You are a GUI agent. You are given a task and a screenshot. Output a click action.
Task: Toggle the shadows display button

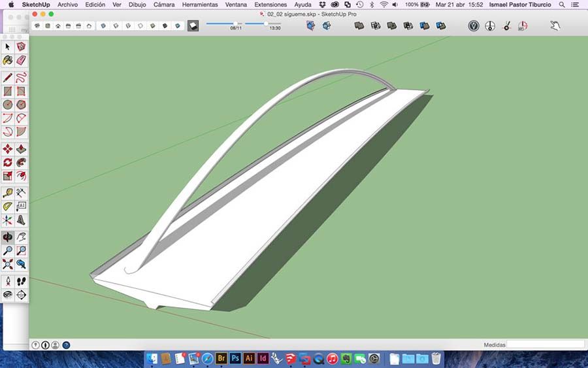(193, 25)
